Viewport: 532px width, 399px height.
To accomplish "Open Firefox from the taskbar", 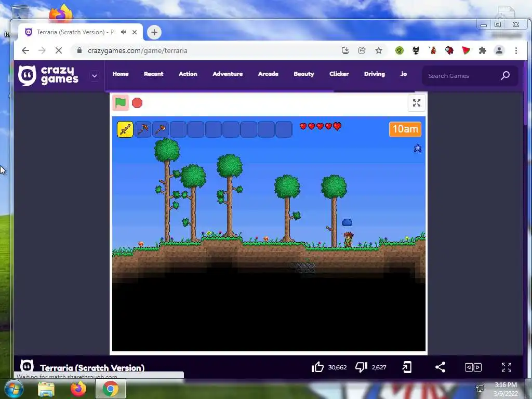I will coord(78,389).
